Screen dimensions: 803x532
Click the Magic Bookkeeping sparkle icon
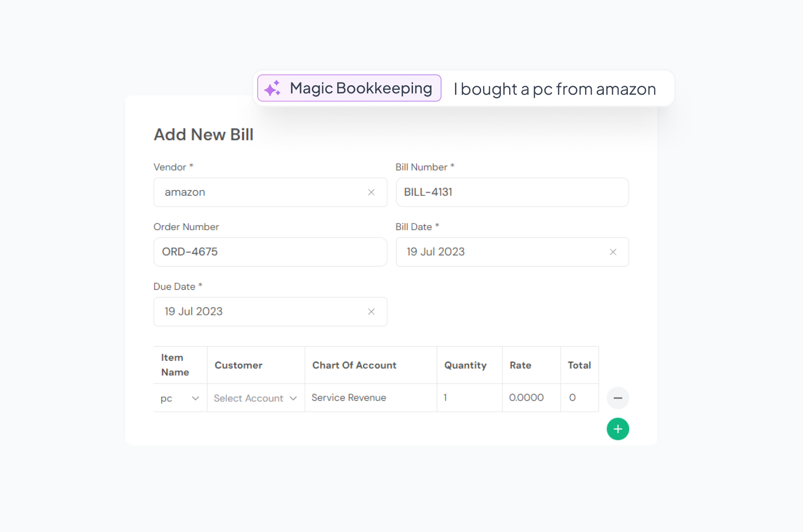[x=272, y=88]
